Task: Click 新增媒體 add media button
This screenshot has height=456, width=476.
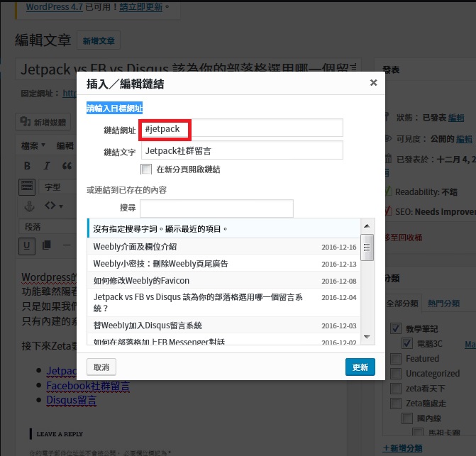Action: 43,122
